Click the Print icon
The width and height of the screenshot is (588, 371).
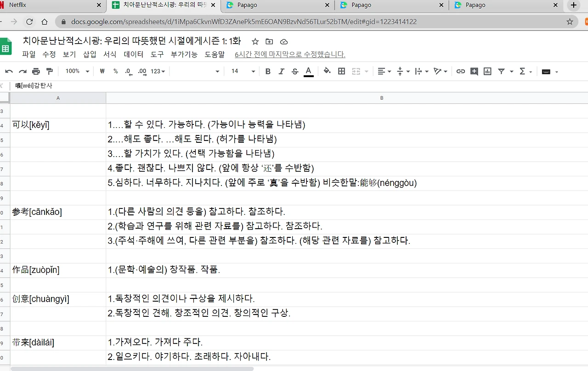pos(36,71)
